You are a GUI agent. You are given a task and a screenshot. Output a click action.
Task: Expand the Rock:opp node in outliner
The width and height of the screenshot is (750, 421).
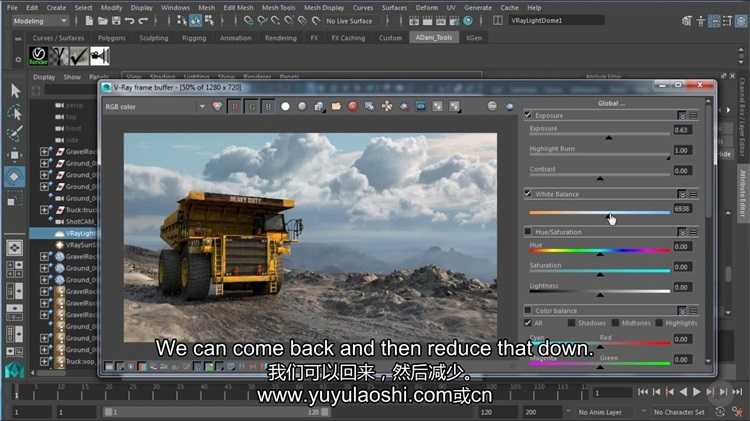tap(44, 361)
